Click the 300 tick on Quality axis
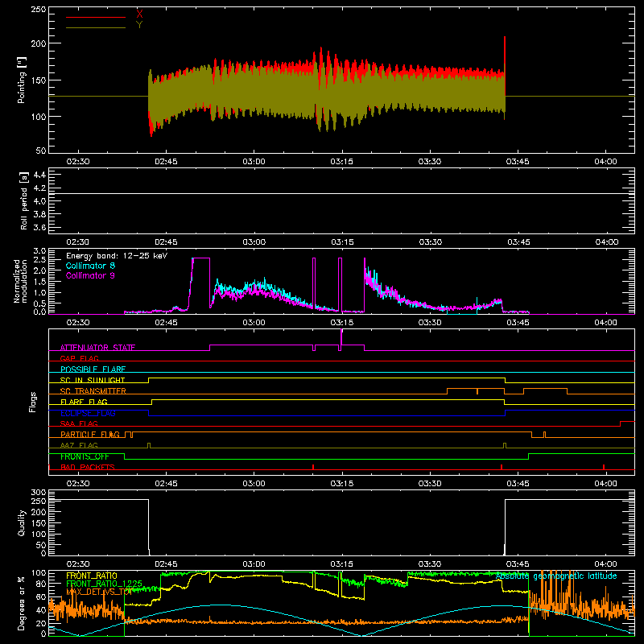 [39, 493]
